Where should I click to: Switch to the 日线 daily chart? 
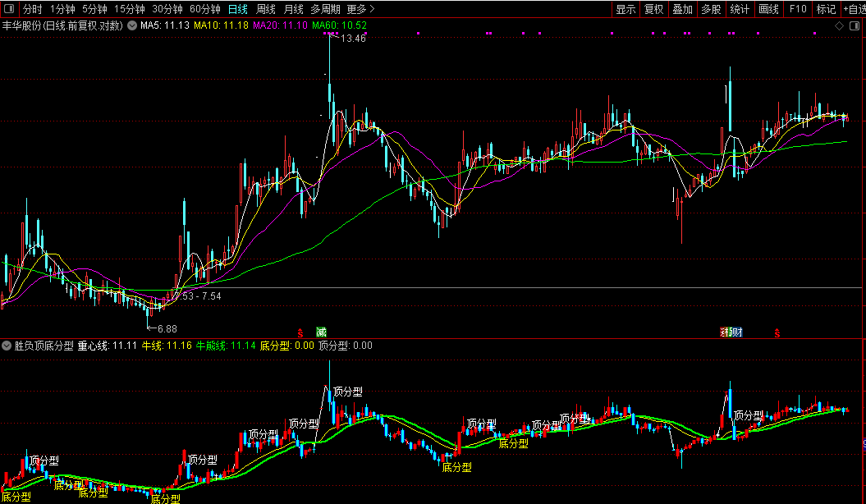click(x=238, y=9)
